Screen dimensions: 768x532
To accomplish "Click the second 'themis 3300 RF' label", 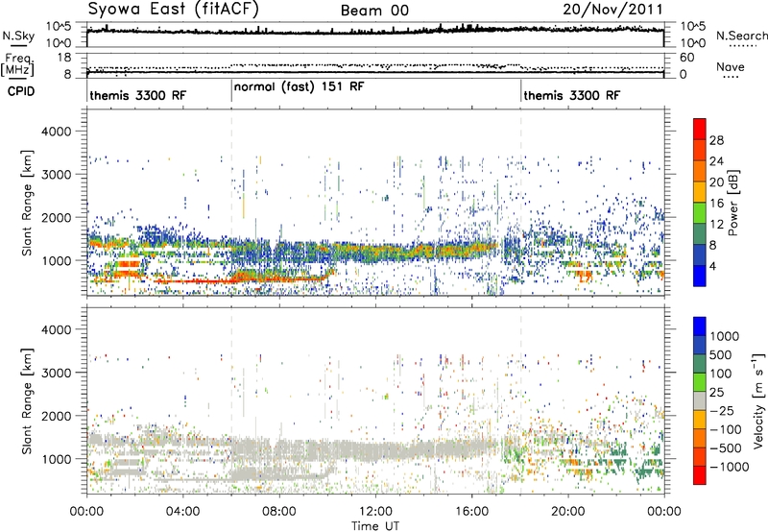I will (571, 95).
